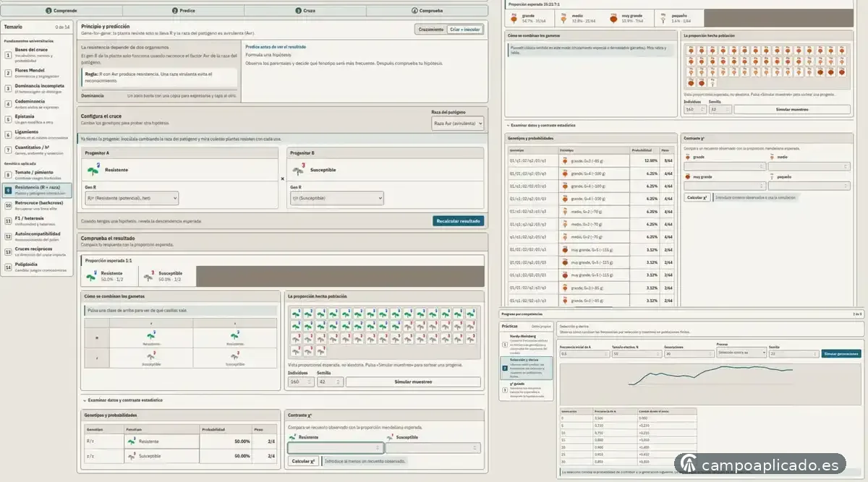
Task: Click the Recalcular resultado button
Action: (458, 220)
